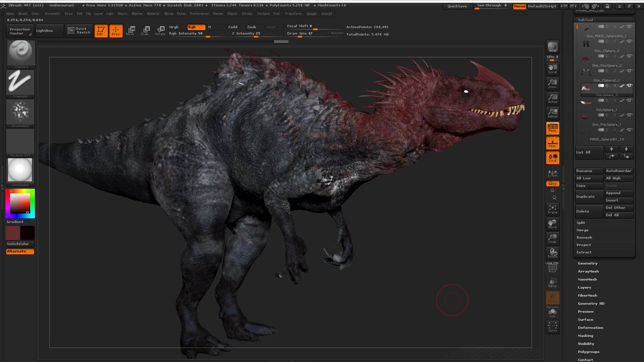644x362 pixels.
Task: Toggle the XYZ rotation mode
Action: point(552,183)
